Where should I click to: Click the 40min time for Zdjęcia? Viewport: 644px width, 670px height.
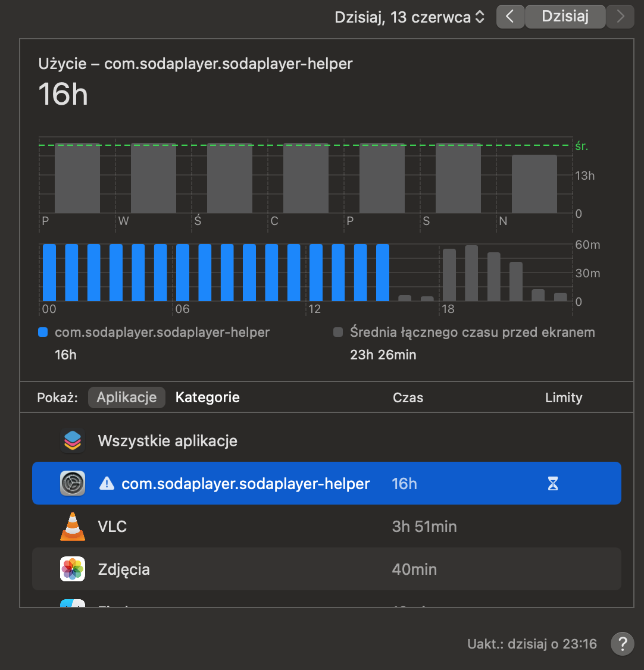pyautogui.click(x=414, y=569)
